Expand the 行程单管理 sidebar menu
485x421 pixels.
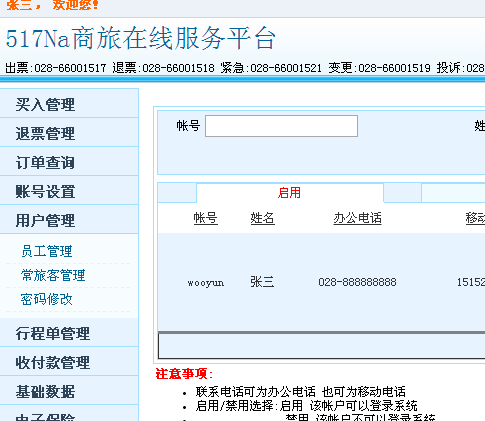tap(69, 333)
